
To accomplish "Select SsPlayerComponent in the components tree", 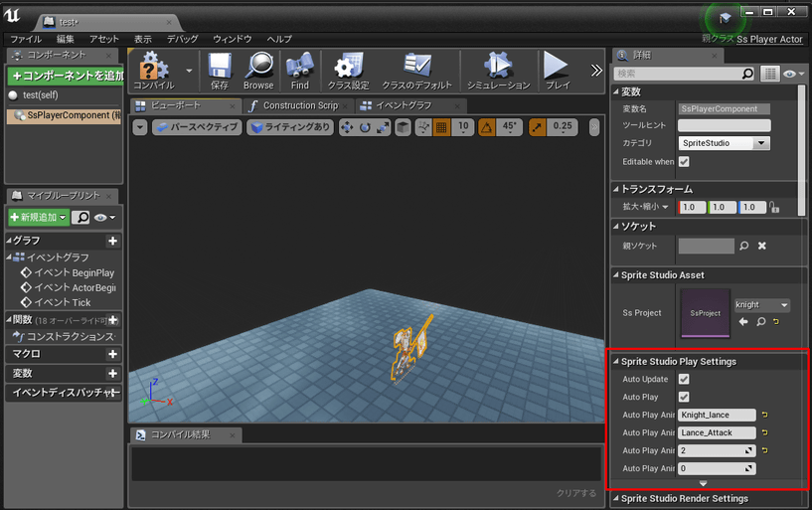I will [x=65, y=115].
